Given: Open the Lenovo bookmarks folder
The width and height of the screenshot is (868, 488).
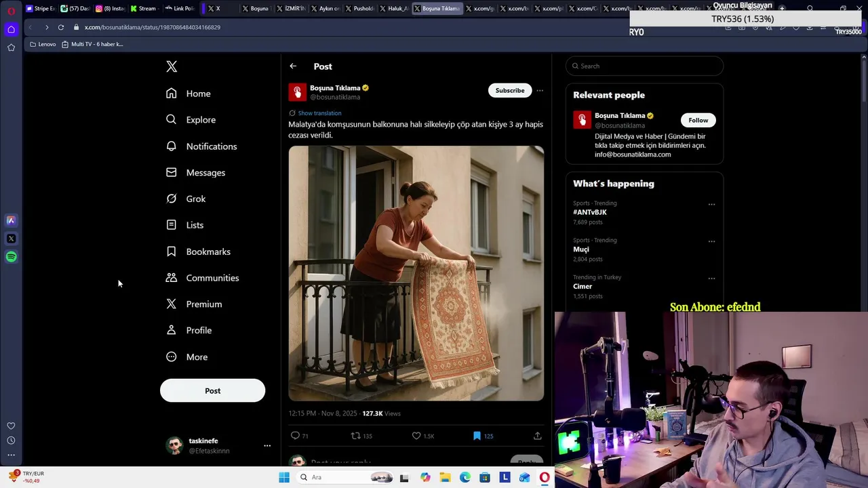Looking at the screenshot, I should [43, 44].
